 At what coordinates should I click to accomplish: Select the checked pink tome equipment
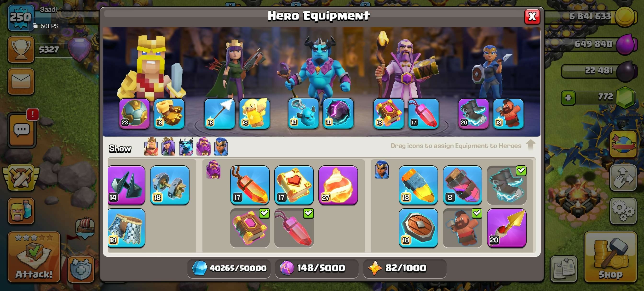pyautogui.click(x=250, y=228)
